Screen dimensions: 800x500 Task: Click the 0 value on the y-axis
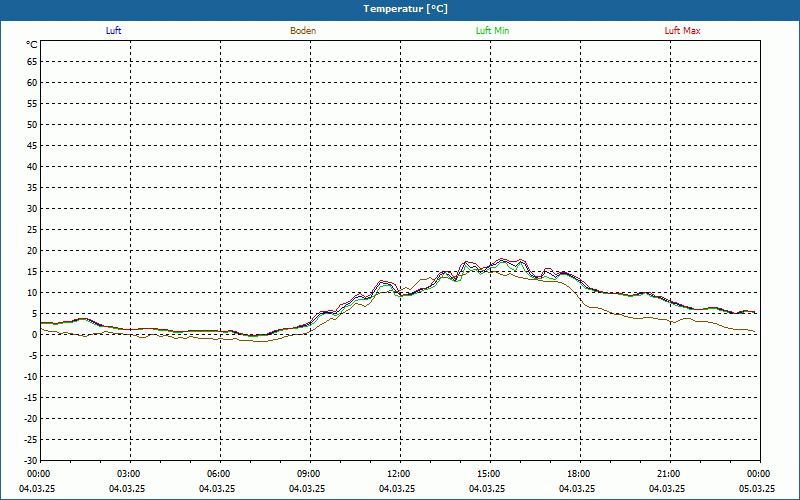pyautogui.click(x=35, y=335)
